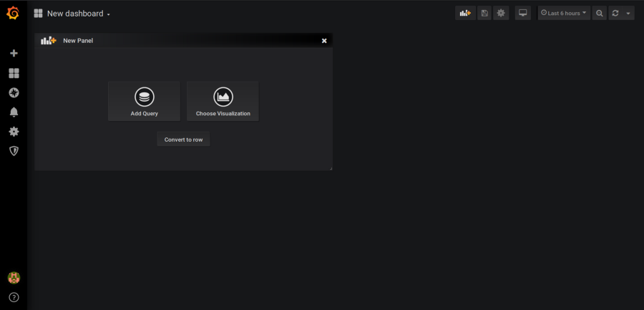Click the New Panel header chart icon
644x310 pixels.
(49, 41)
